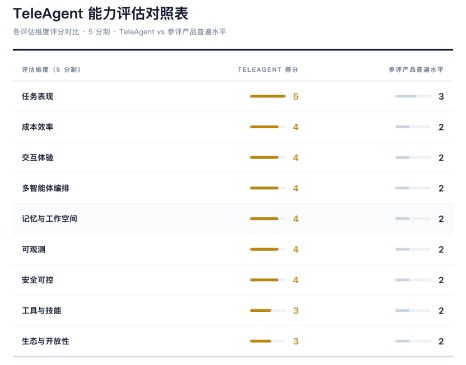Click the gold score bar for 交互体验
Screen dimensions: 466x365
tap(268, 157)
